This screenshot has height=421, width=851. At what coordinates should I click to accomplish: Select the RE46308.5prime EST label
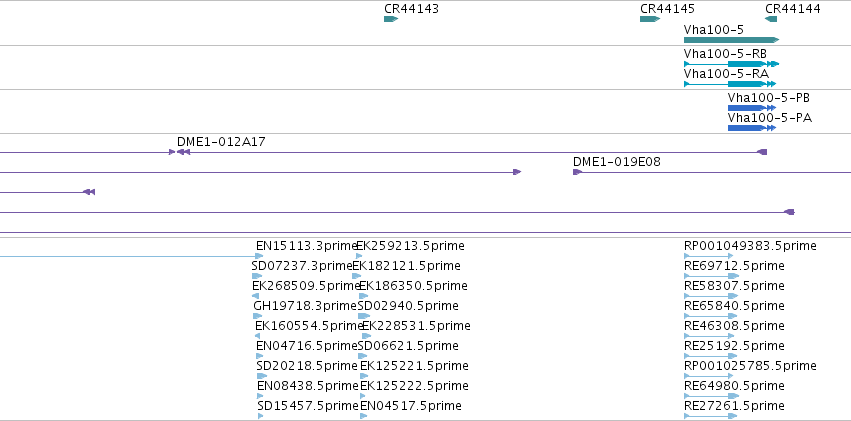[x=734, y=326]
